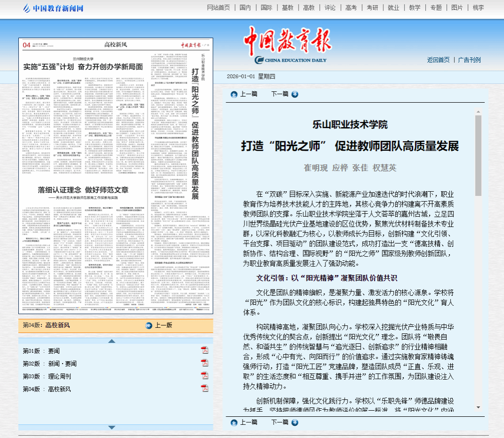Click the 下一篇 arrow icon below the article
Screen dimensions: 504x438
click(x=295, y=423)
